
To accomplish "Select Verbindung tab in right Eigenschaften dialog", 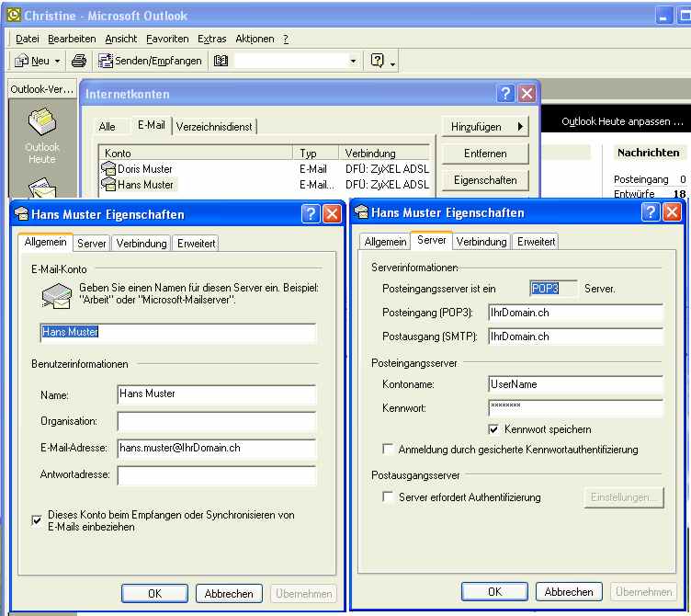I will click(481, 242).
